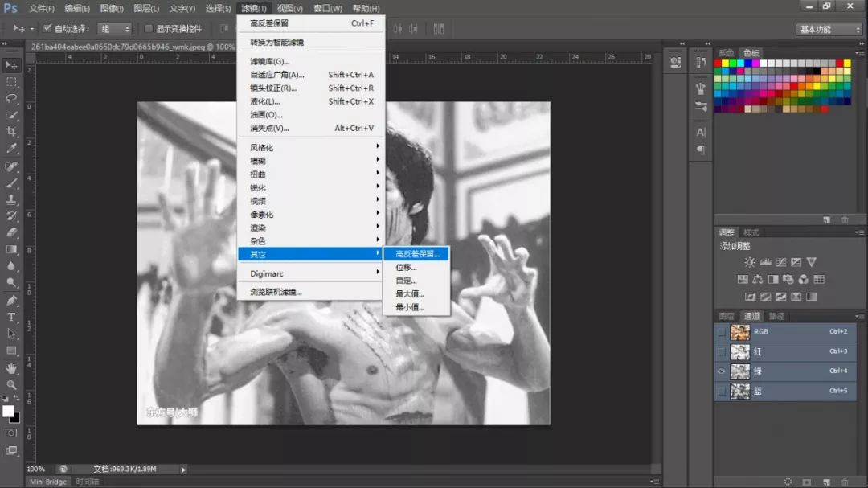Create new channel icon
The image size is (868, 488).
[826, 482]
